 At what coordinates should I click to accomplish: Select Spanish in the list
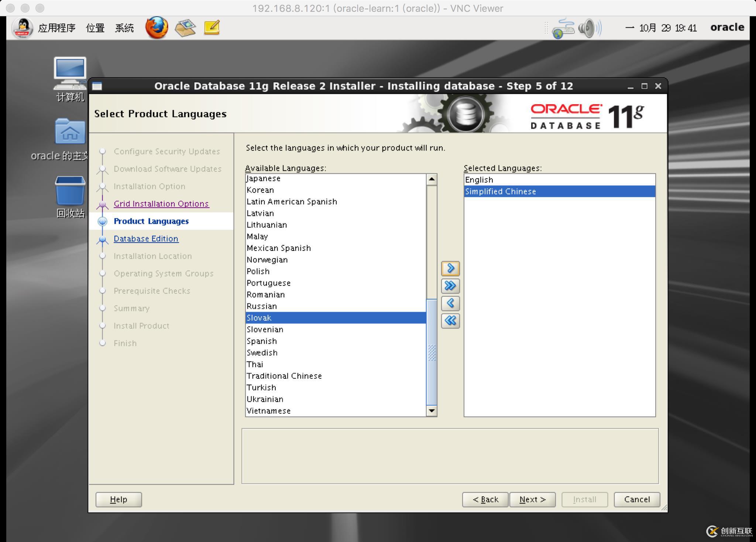tap(336, 341)
